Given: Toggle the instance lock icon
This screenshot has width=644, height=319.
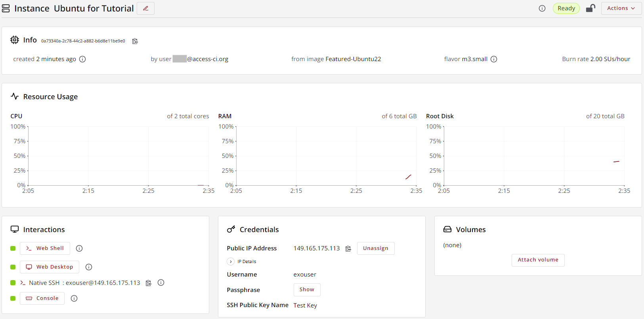Looking at the screenshot, I should [x=590, y=8].
